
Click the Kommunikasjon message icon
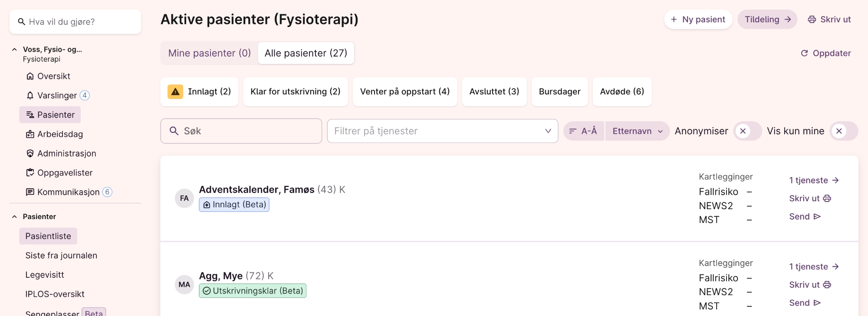click(x=30, y=192)
